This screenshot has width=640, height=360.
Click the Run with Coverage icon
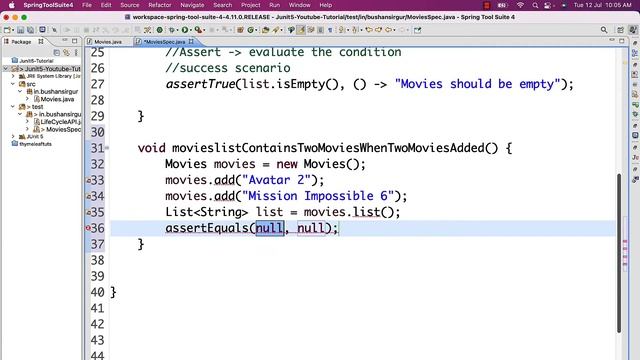coord(198,30)
